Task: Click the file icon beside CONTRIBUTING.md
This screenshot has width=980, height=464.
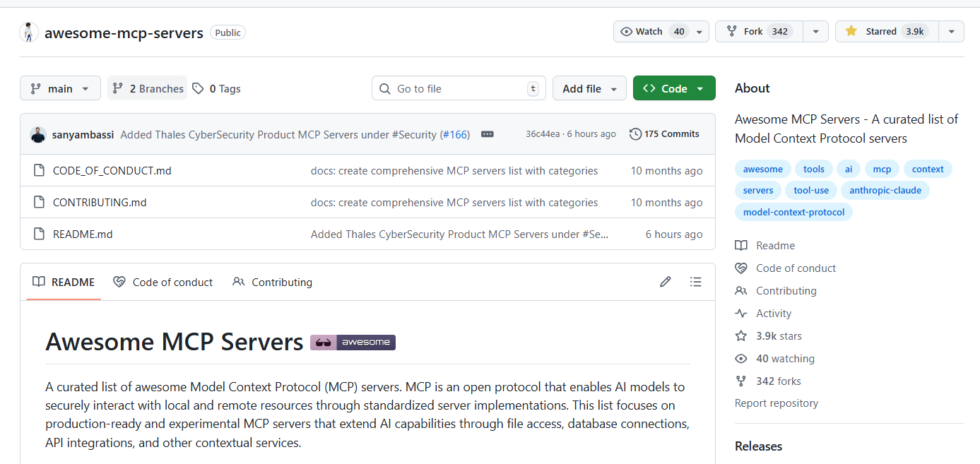Action: coord(40,202)
